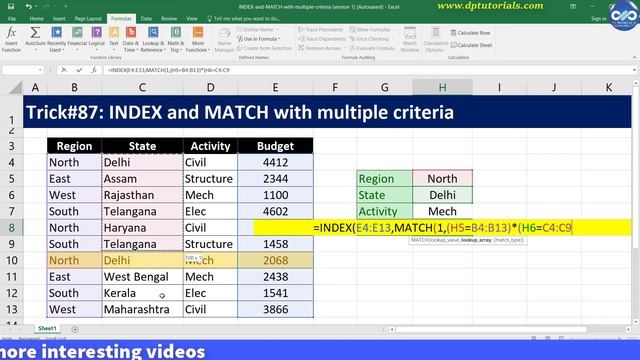Toggle Show Formulas
Screen dimensions: 640x360
click(x=370, y=29)
